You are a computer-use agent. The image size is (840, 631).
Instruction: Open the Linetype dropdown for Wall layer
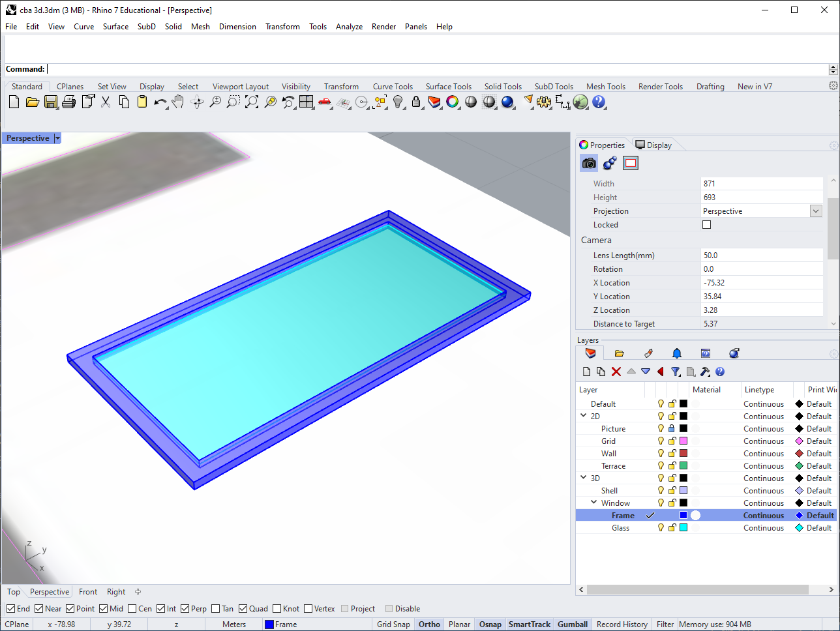tap(764, 454)
